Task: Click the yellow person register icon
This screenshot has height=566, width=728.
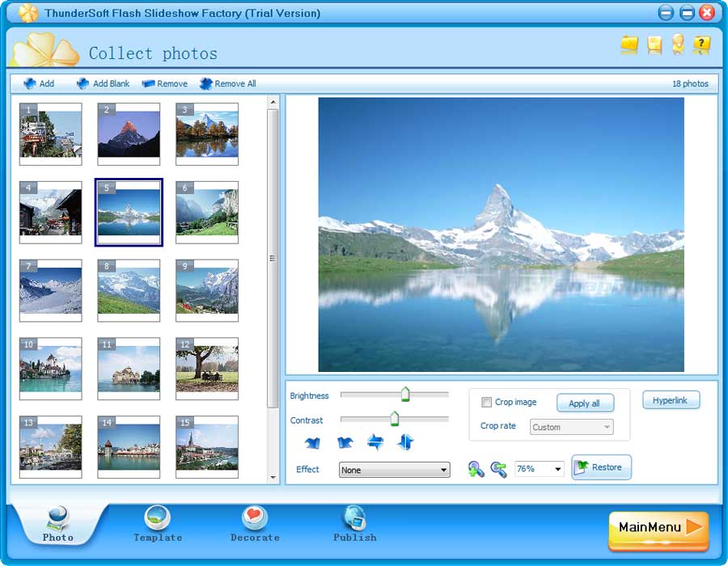Action: [x=678, y=44]
